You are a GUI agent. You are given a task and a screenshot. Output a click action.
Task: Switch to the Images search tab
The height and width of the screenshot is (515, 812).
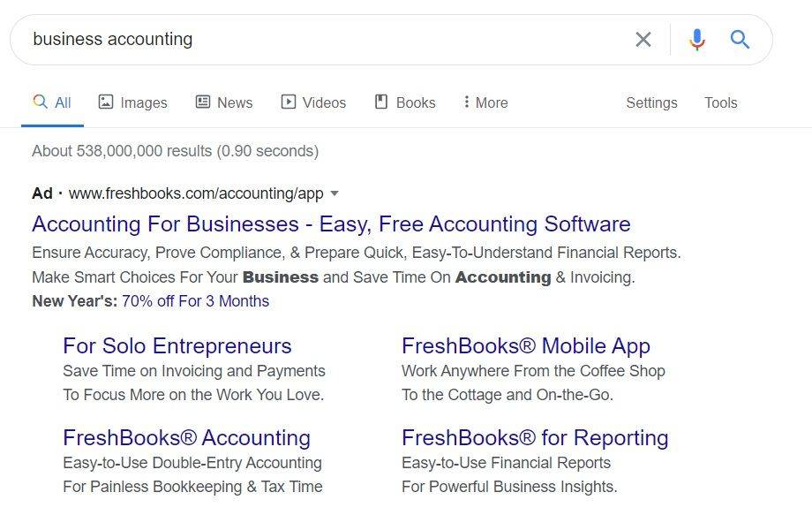[x=132, y=102]
